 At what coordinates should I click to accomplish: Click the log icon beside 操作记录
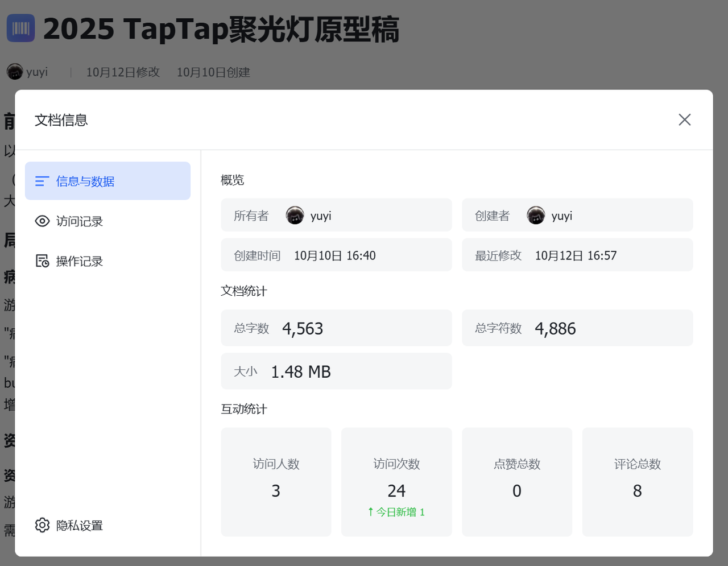(42, 261)
